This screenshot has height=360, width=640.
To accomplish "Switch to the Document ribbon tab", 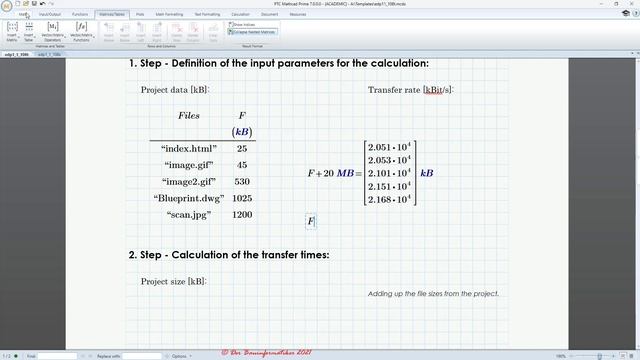I will pos(269,14).
